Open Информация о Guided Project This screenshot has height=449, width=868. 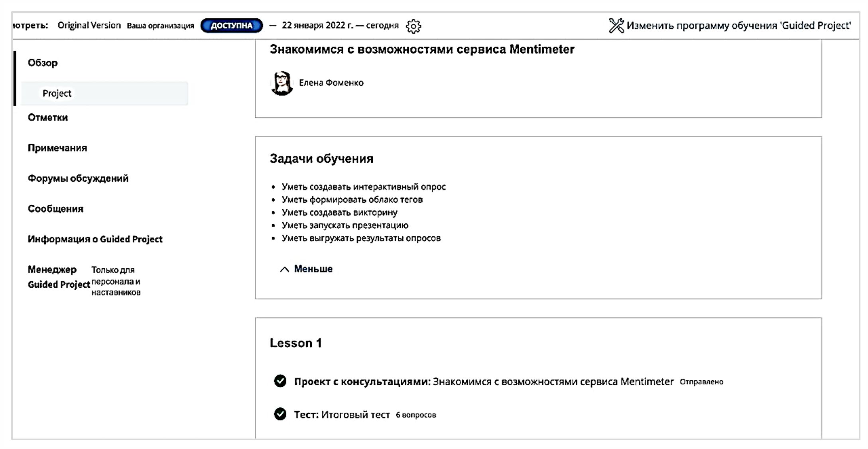click(x=95, y=239)
